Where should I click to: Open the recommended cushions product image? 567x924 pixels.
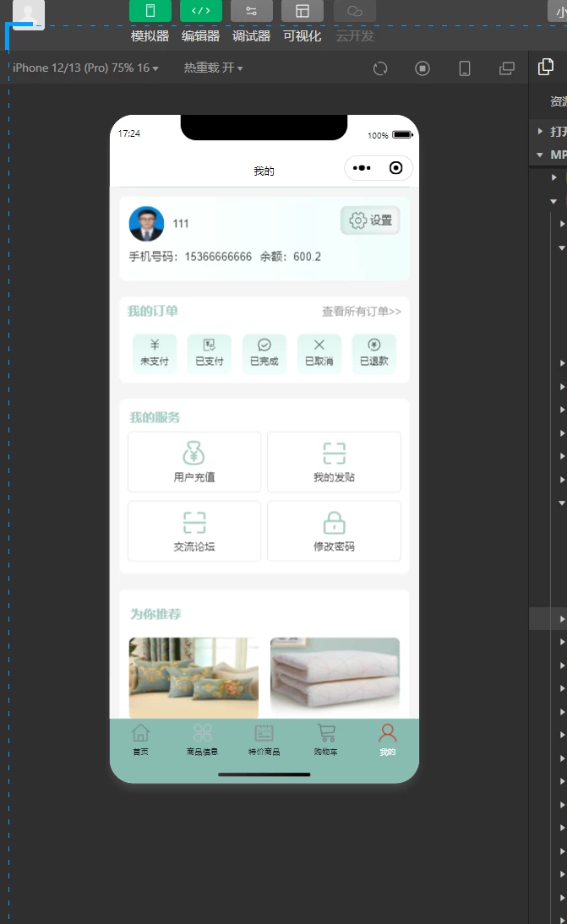(x=194, y=677)
